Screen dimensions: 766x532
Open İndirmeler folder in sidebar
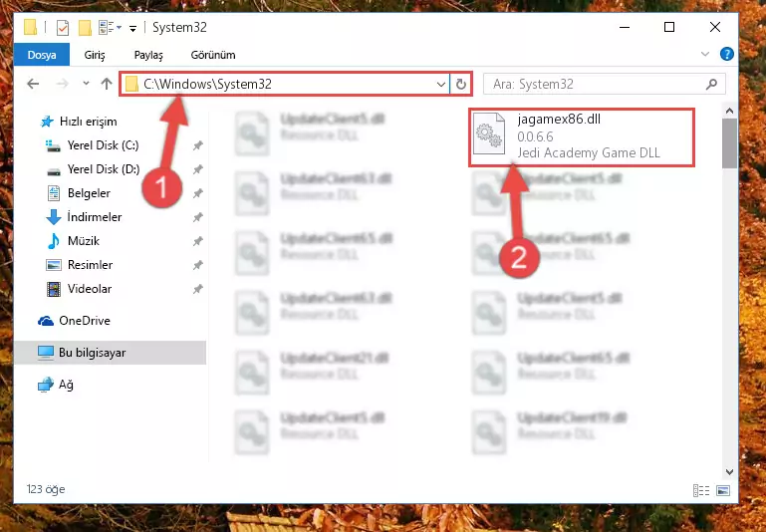click(x=95, y=217)
